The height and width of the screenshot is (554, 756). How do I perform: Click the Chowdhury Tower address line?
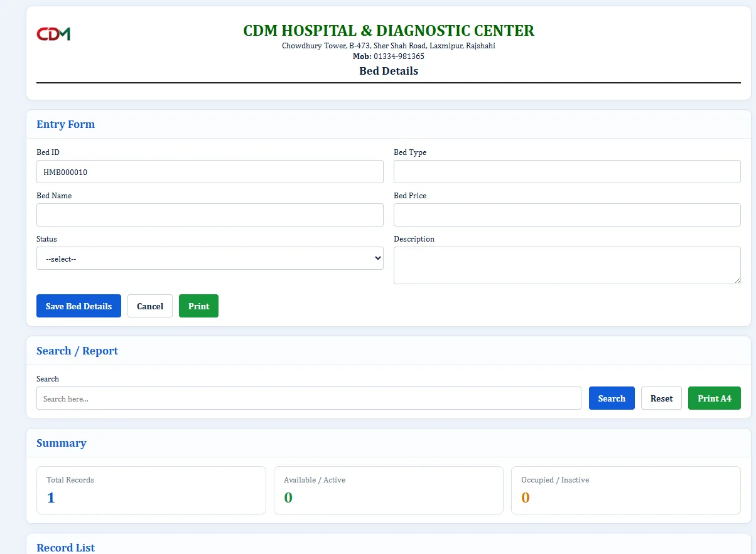coord(389,46)
